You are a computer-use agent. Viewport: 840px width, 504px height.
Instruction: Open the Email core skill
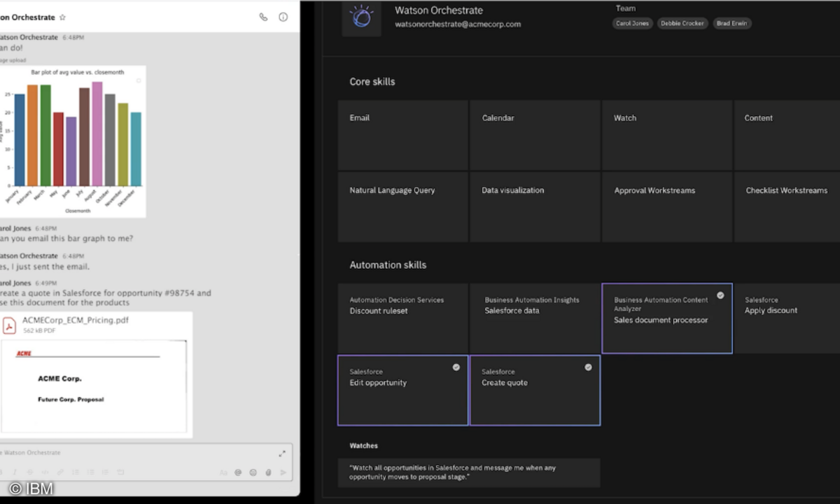(402, 135)
